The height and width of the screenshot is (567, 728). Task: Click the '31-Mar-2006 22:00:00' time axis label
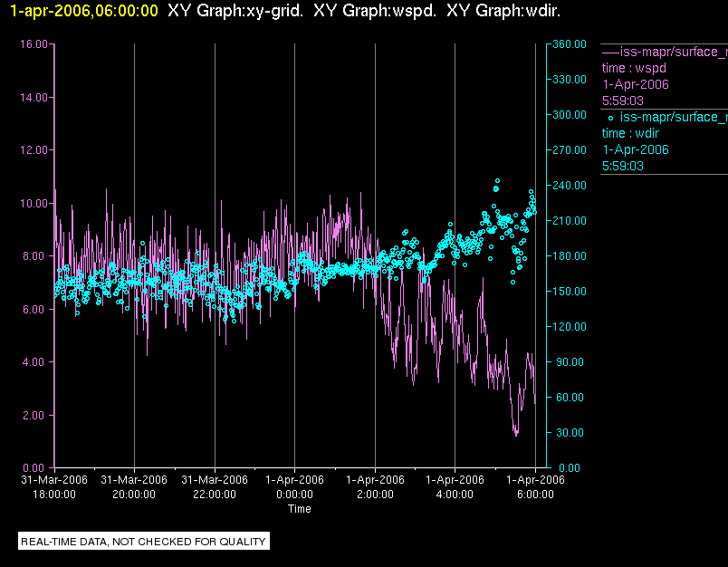point(215,486)
